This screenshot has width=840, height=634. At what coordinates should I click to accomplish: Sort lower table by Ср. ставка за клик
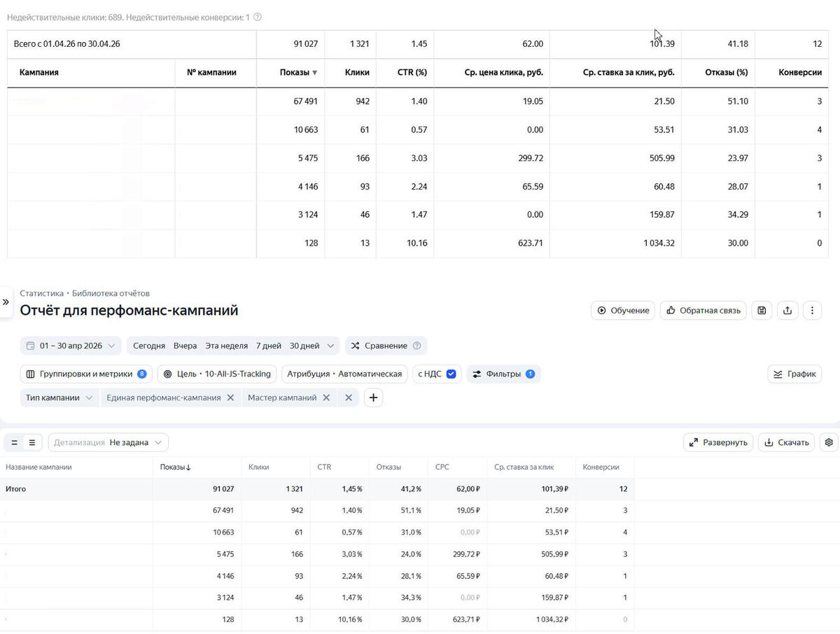click(x=524, y=467)
